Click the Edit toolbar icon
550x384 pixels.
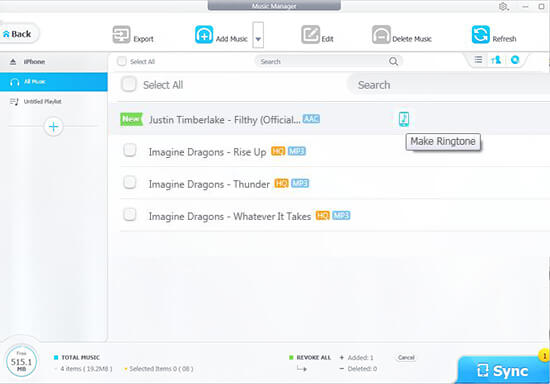(x=310, y=35)
